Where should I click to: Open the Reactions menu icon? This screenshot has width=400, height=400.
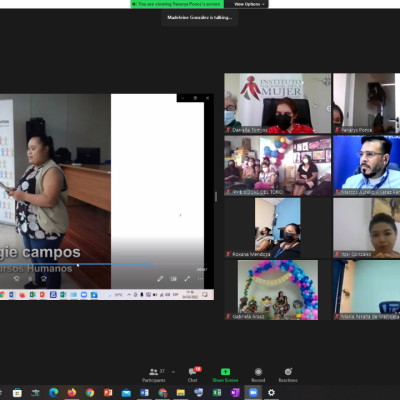tap(288, 371)
